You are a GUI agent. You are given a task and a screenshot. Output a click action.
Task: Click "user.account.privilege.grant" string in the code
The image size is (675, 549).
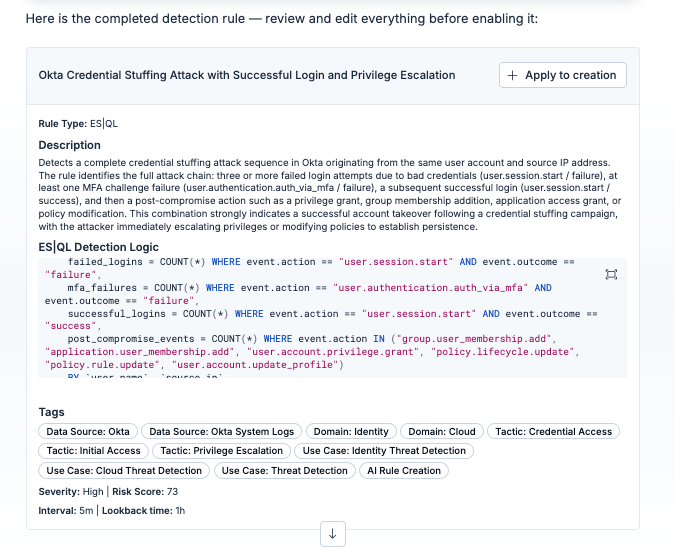coord(333,352)
